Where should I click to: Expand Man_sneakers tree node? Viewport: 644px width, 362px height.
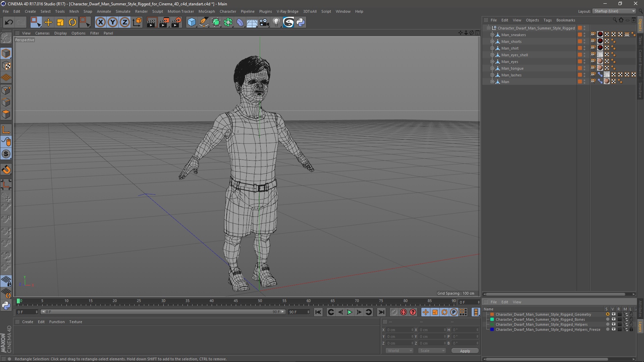[492, 35]
